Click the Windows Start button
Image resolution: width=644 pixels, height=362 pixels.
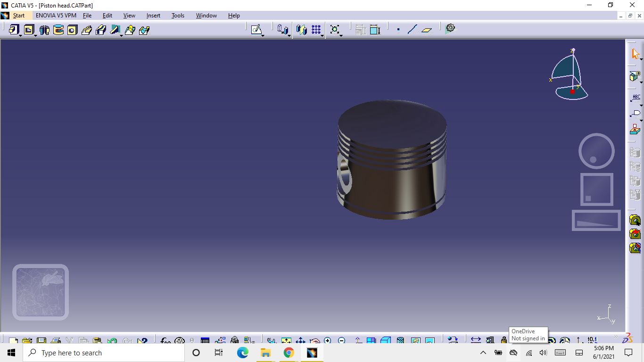click(x=10, y=353)
